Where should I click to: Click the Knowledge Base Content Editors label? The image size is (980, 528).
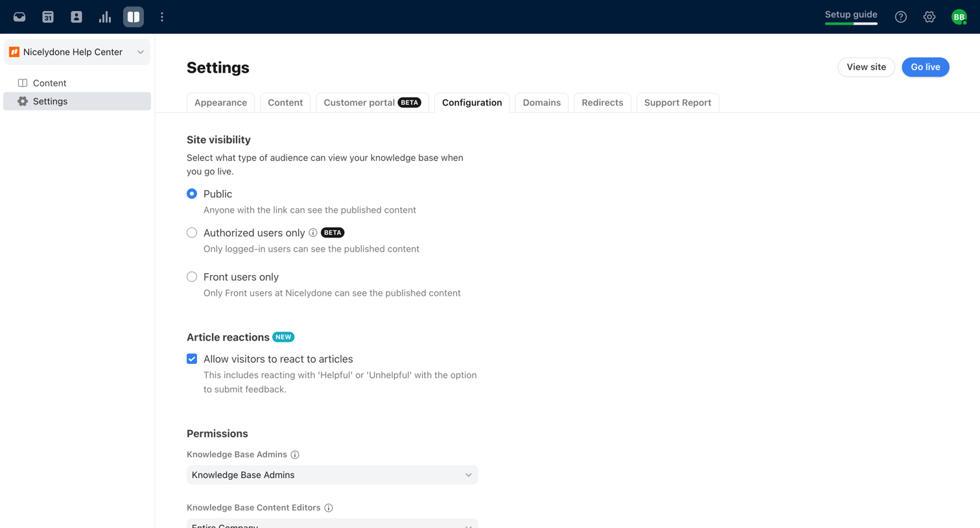pos(253,508)
